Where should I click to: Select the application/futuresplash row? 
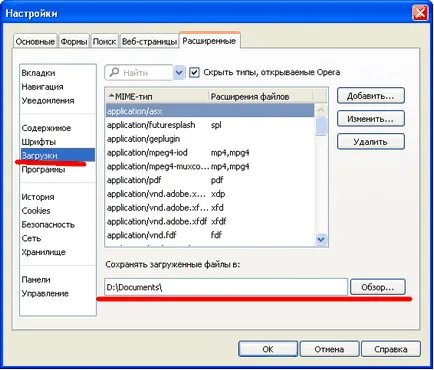[x=210, y=125]
